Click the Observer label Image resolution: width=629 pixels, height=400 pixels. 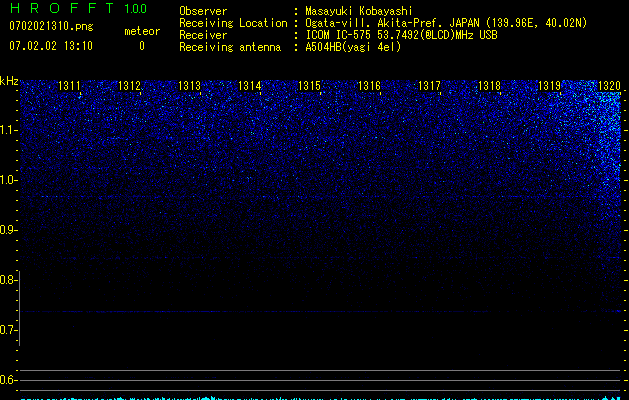tap(203, 11)
